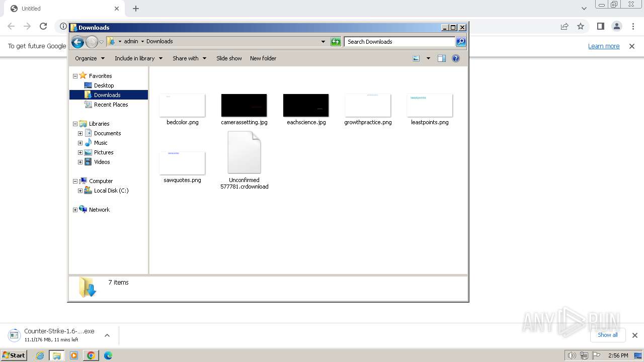The width and height of the screenshot is (644, 362).
Task: Select Documents in the Libraries tree
Action: tap(107, 133)
